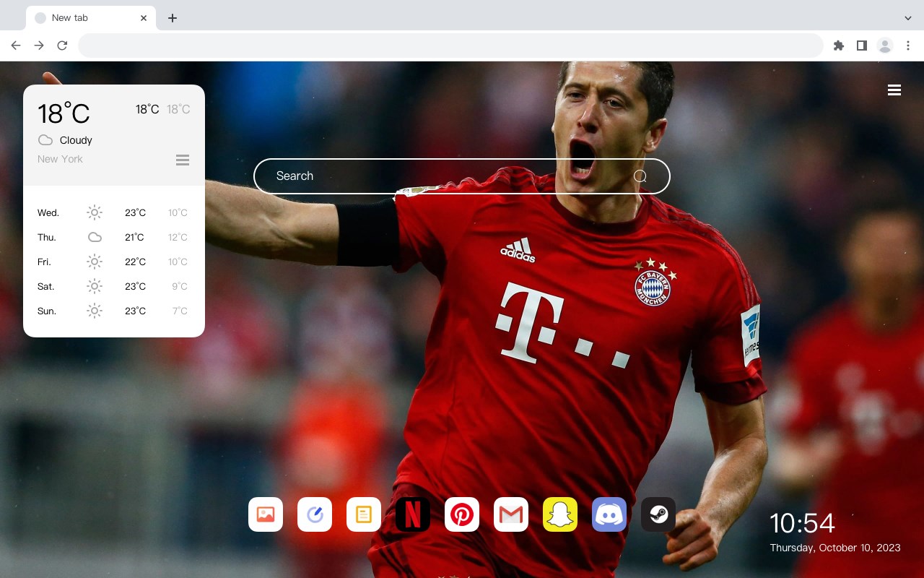Open a new browser tab
Viewport: 924px width, 578px height.
pos(172,18)
